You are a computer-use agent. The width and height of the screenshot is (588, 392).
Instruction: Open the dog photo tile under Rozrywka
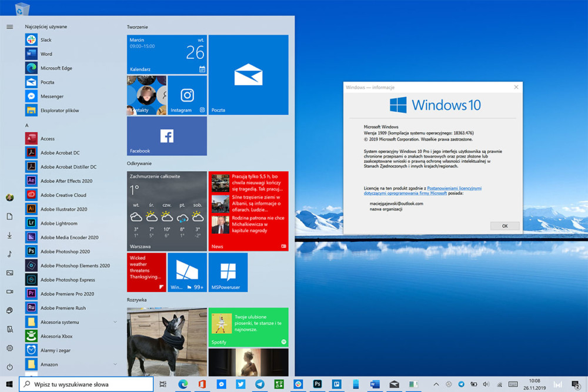click(x=167, y=342)
